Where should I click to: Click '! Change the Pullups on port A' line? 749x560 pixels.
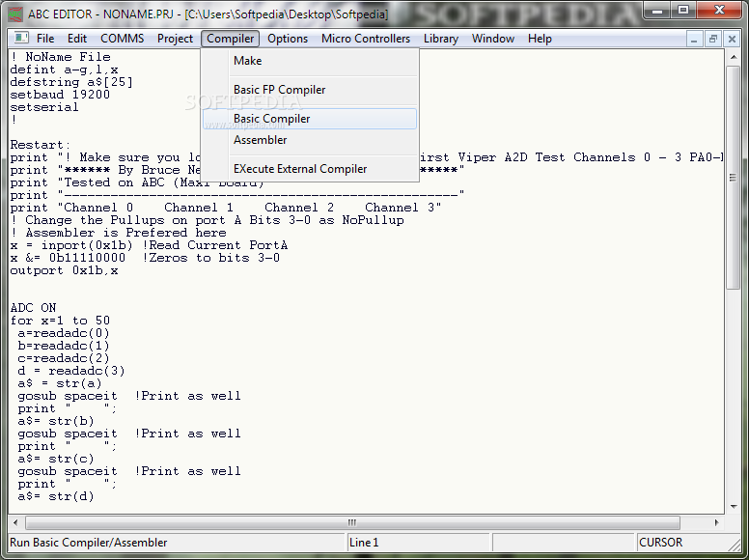click(208, 220)
